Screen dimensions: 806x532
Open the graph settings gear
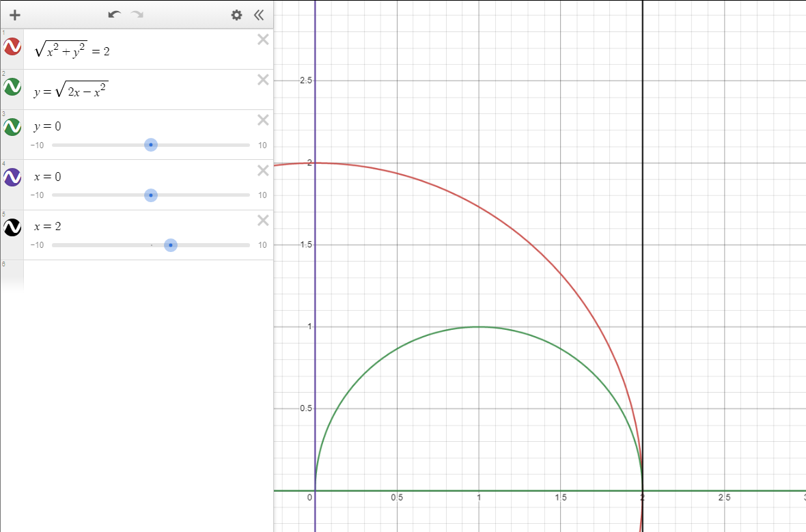236,15
